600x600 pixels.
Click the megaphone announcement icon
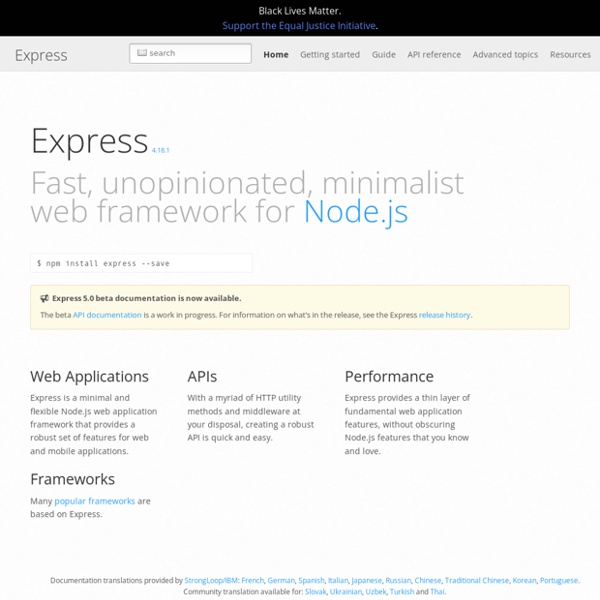pyautogui.click(x=45, y=298)
